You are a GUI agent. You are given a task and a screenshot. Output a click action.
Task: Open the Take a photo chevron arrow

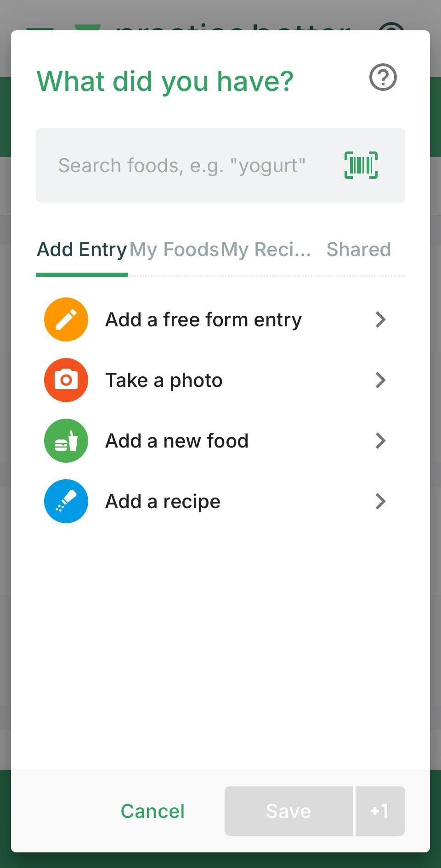pyautogui.click(x=380, y=380)
